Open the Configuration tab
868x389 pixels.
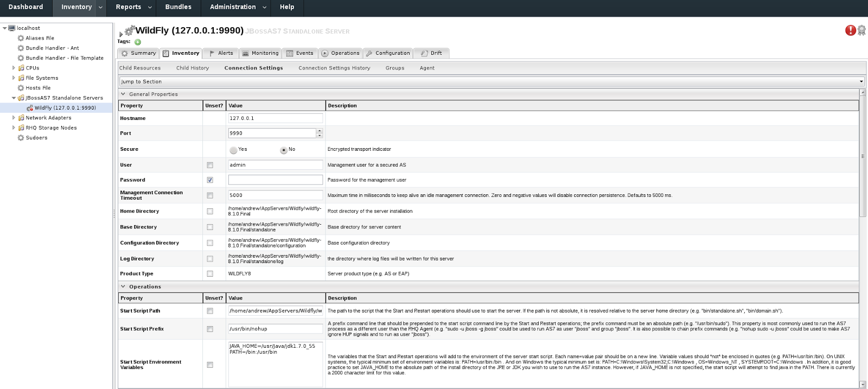click(388, 53)
